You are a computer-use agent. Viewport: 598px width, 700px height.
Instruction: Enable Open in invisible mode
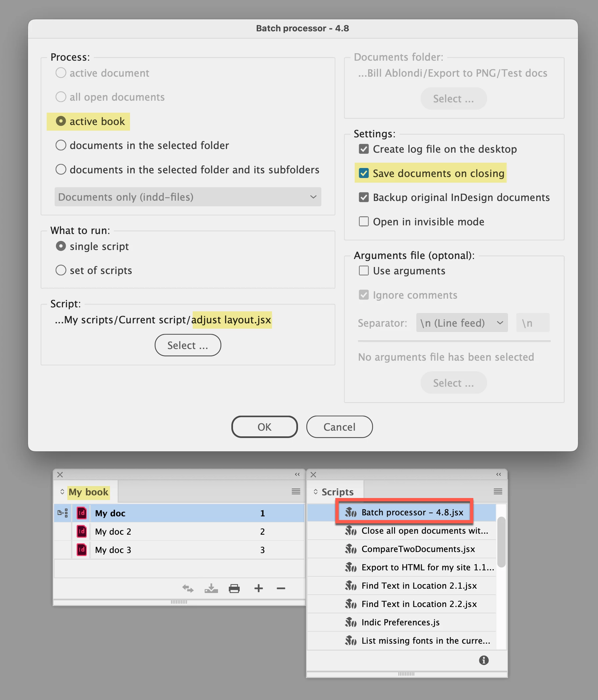(x=364, y=221)
